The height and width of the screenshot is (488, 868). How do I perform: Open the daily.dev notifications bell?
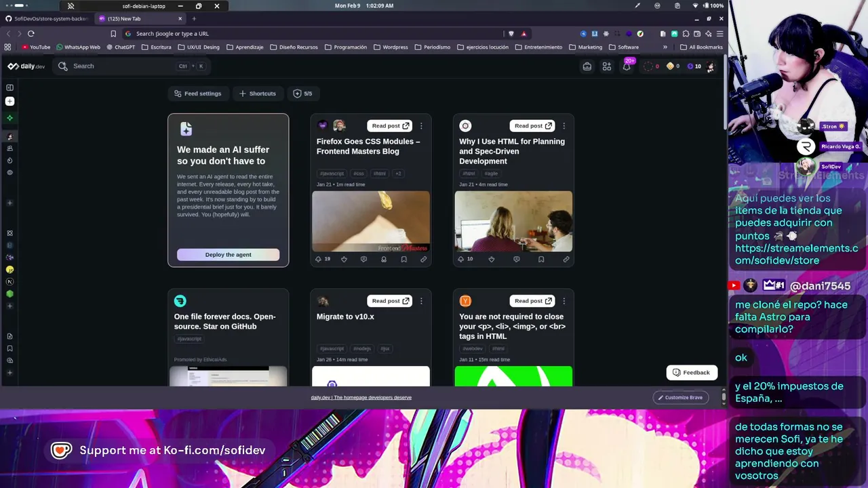627,66
